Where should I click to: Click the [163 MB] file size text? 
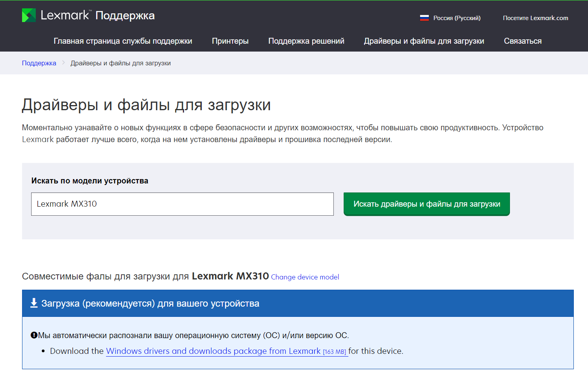pos(335,352)
